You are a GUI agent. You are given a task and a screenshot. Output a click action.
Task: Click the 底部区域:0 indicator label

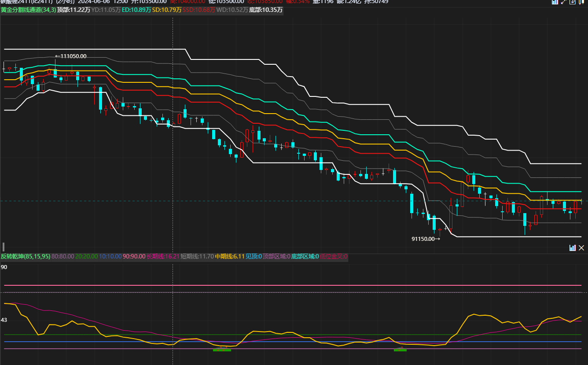coord(305,256)
